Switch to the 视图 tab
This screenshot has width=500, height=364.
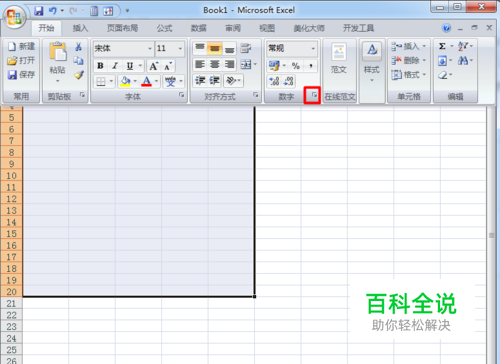click(x=267, y=28)
